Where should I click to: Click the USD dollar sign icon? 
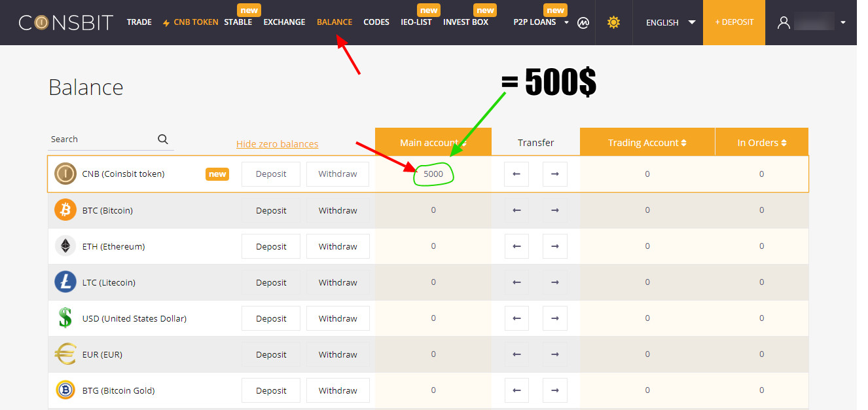point(65,318)
